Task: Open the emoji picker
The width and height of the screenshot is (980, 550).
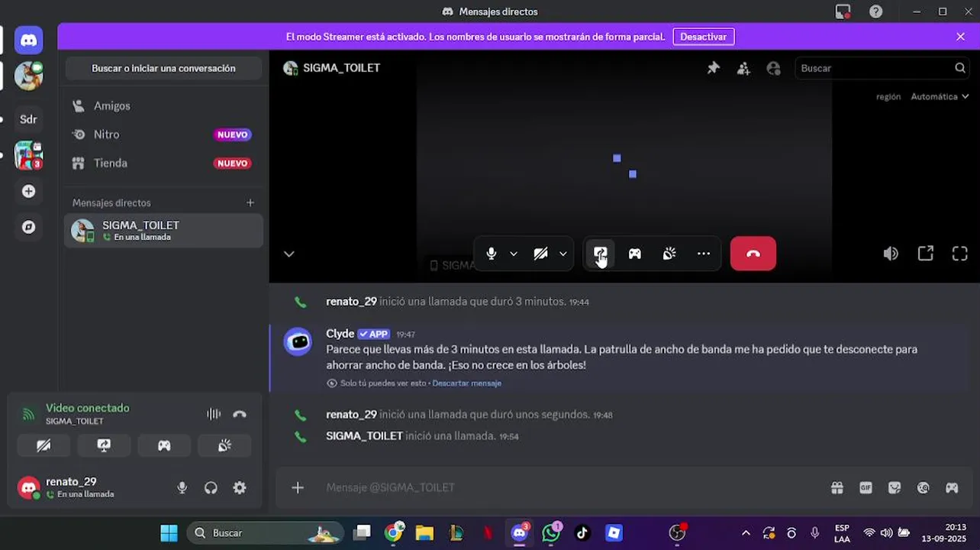Action: pos(923,487)
